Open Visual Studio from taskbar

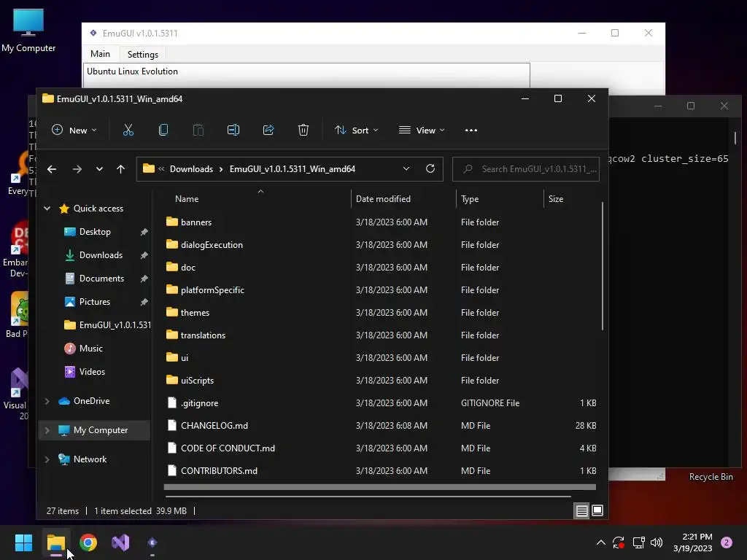(x=120, y=542)
